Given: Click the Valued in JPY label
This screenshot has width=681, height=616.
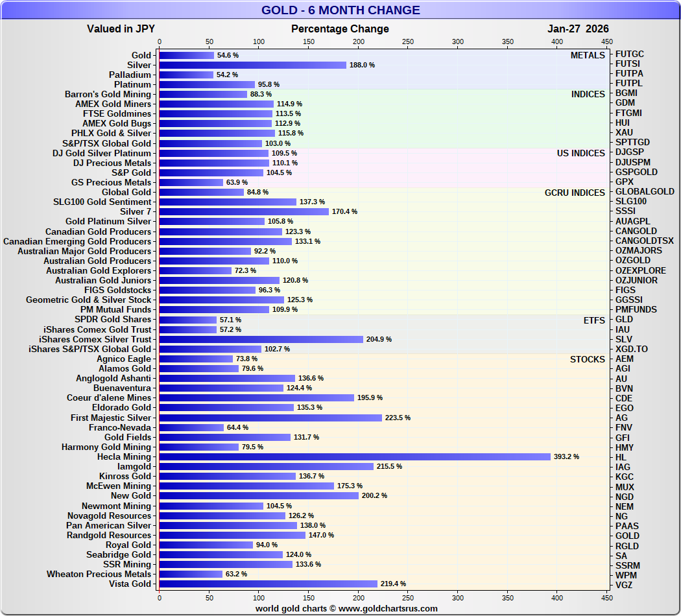Looking at the screenshot, I should [x=121, y=29].
